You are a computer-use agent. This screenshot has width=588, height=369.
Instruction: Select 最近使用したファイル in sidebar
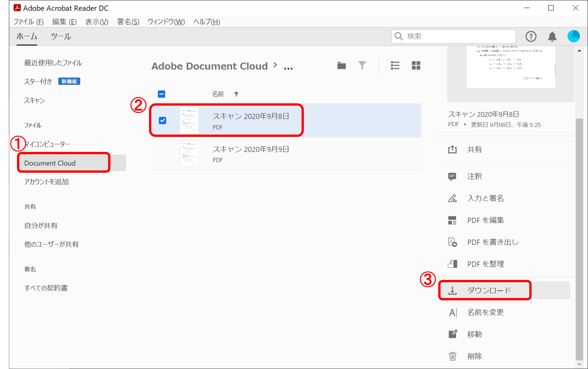[x=53, y=63]
